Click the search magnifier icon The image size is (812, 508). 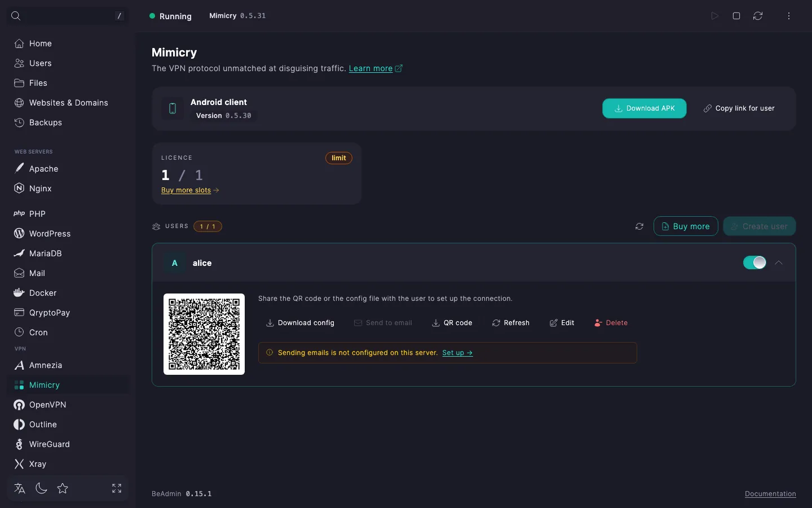coord(16,16)
